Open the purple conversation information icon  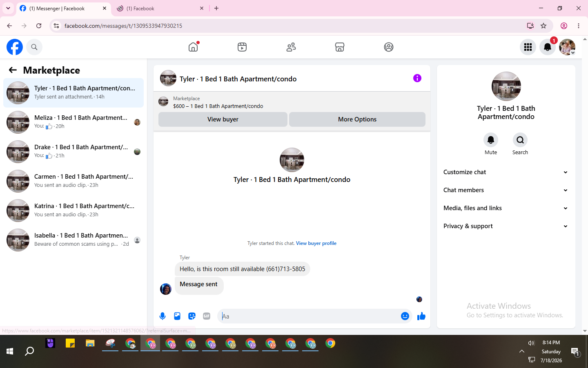pos(417,78)
